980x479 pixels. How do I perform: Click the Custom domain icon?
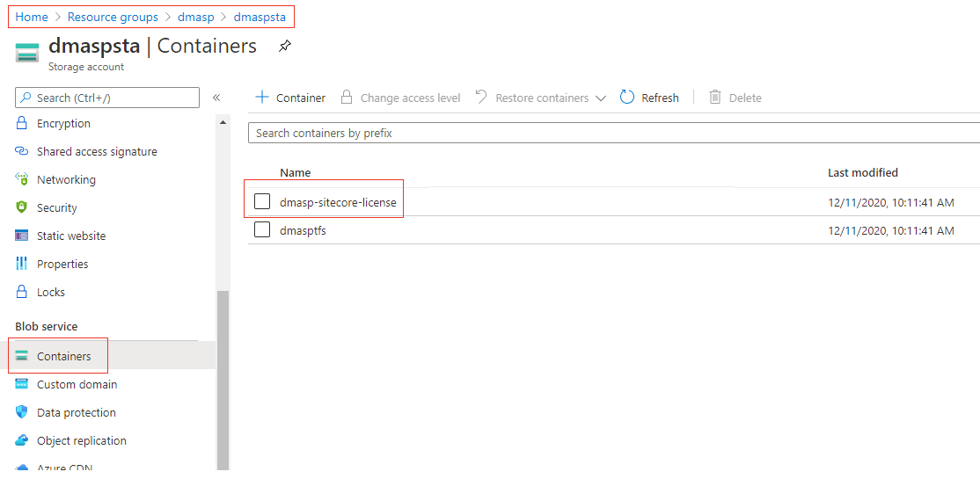[22, 384]
